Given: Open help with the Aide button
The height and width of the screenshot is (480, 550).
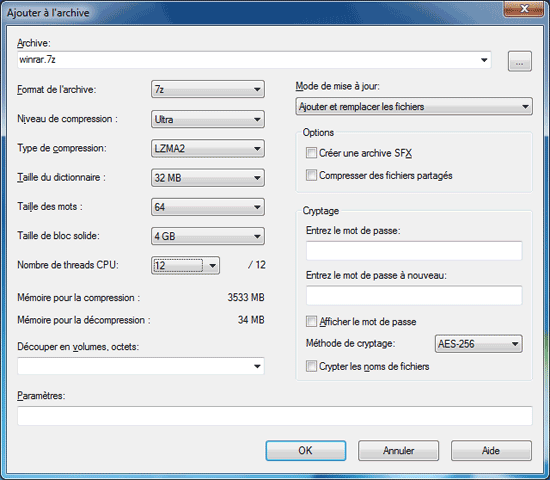Looking at the screenshot, I should [491, 451].
